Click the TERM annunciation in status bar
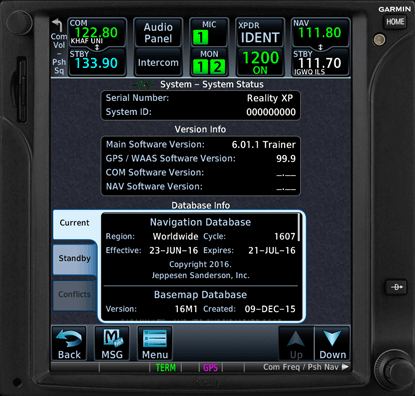The width and height of the screenshot is (415, 396). 166,367
